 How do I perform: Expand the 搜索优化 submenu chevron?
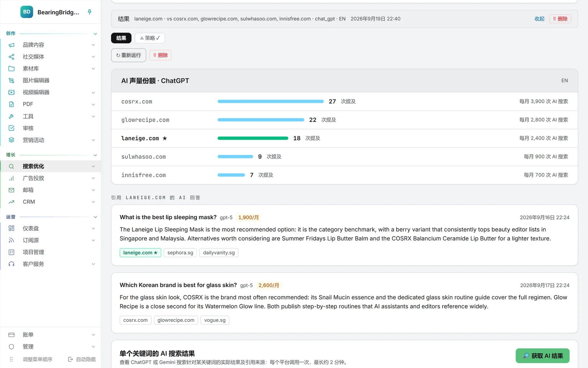point(93,166)
